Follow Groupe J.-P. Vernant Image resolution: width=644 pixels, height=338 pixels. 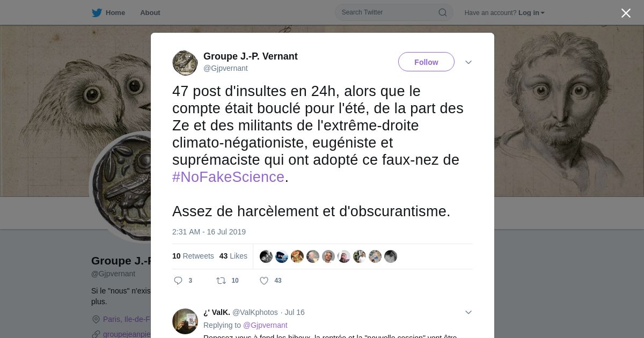pyautogui.click(x=426, y=62)
